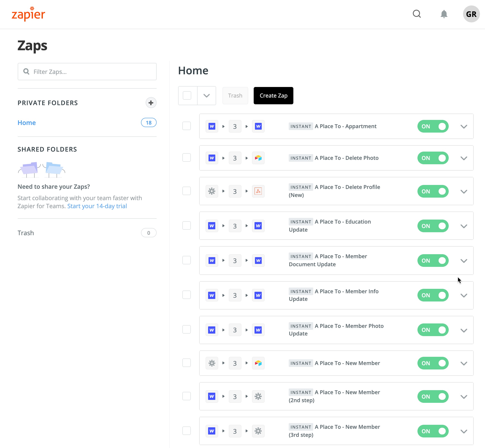Follow the Start your 14-day trial link

[97, 206]
